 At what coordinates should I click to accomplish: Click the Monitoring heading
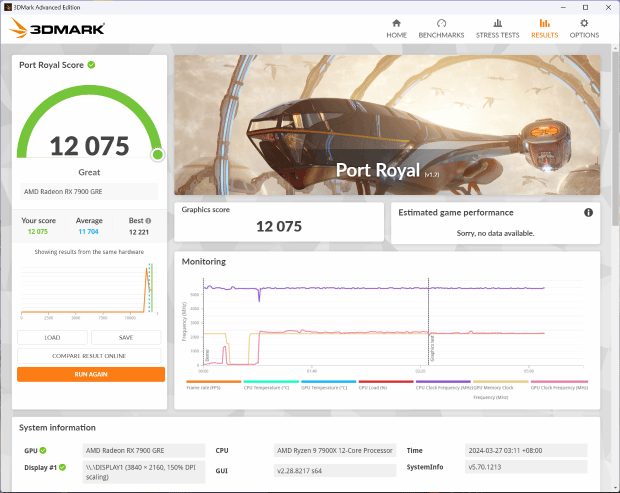204,261
